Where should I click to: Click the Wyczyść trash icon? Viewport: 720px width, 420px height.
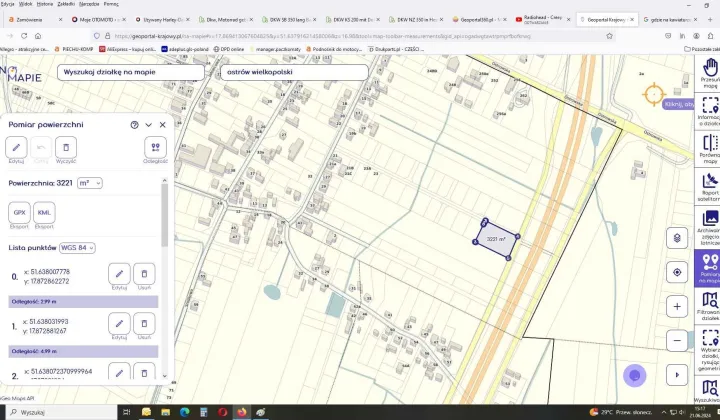(x=66, y=147)
